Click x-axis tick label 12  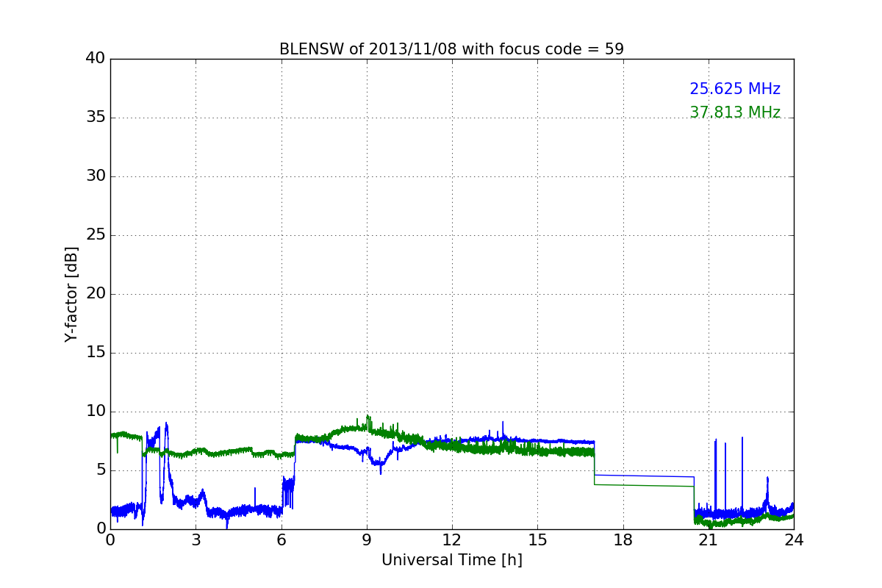452,539
